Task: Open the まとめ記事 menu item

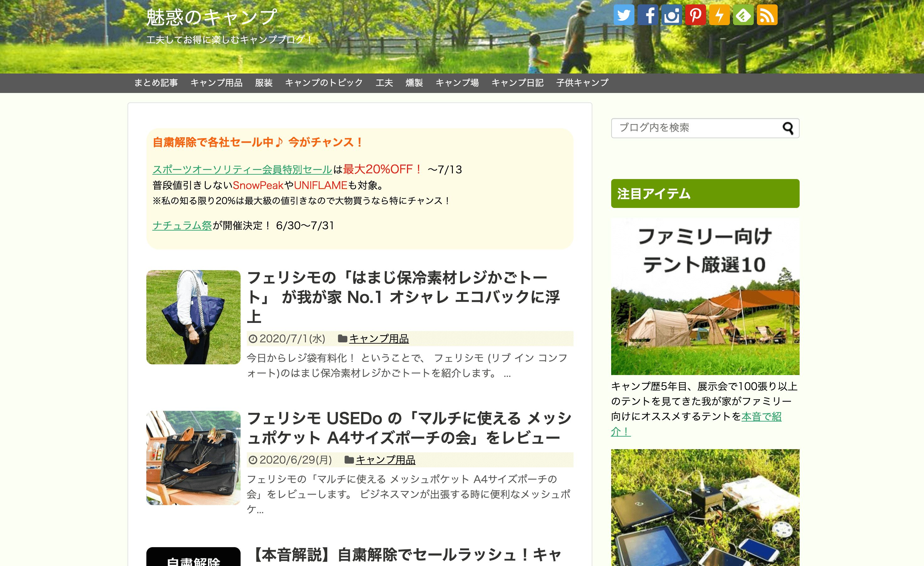Action: [156, 83]
